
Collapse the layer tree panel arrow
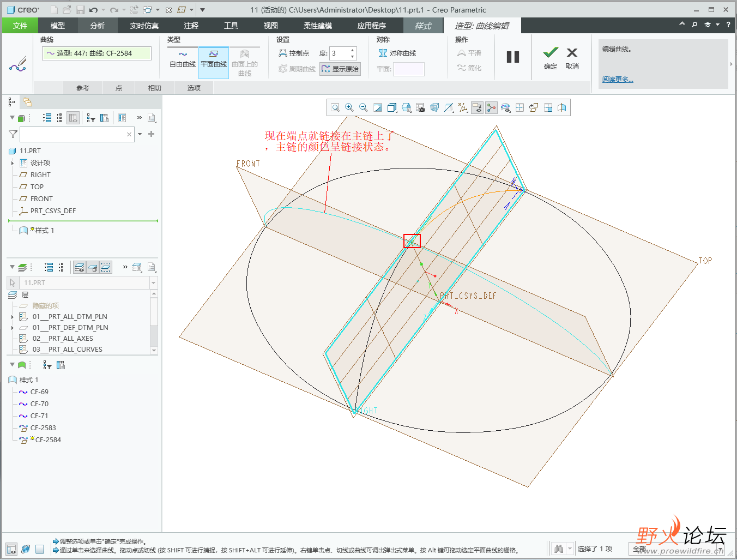(12, 267)
